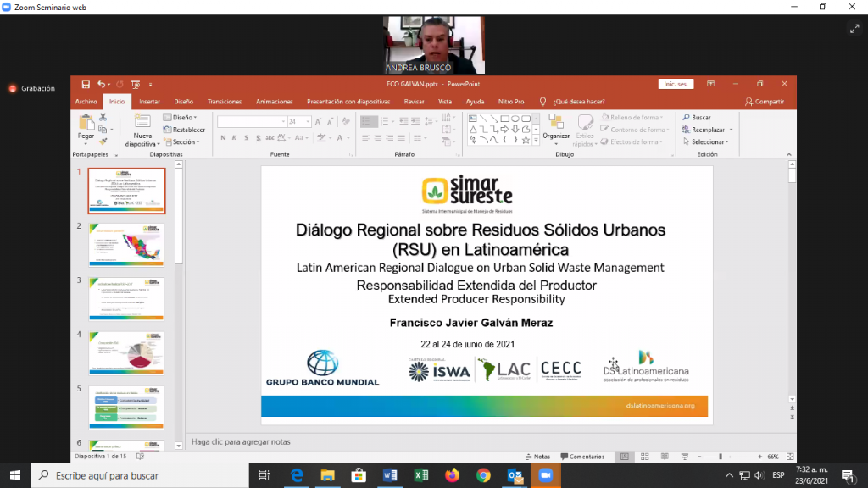
Task: Switch to Reading view in status bar
Action: [x=665, y=457]
